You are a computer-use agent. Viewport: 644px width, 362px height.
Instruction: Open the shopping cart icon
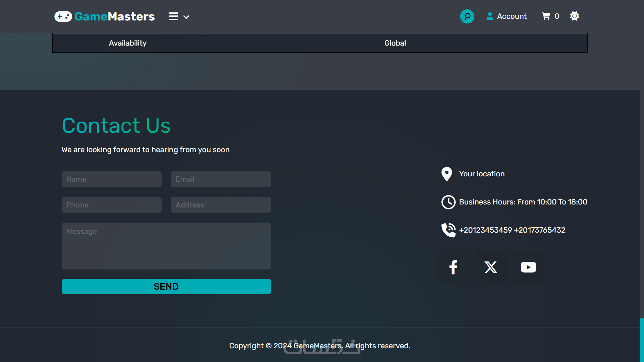(546, 16)
